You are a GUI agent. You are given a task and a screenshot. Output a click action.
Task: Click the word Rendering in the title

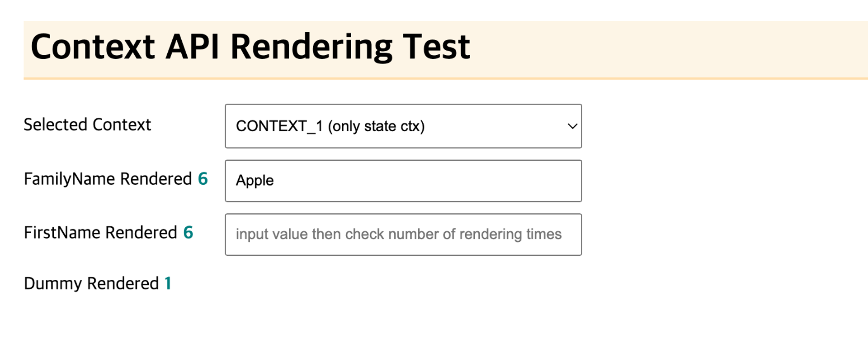click(x=311, y=47)
